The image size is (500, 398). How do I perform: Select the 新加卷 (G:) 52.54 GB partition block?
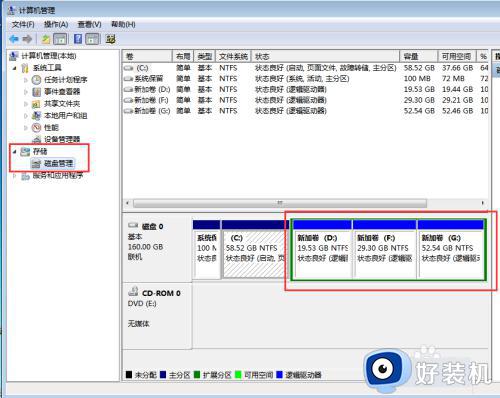click(x=451, y=249)
